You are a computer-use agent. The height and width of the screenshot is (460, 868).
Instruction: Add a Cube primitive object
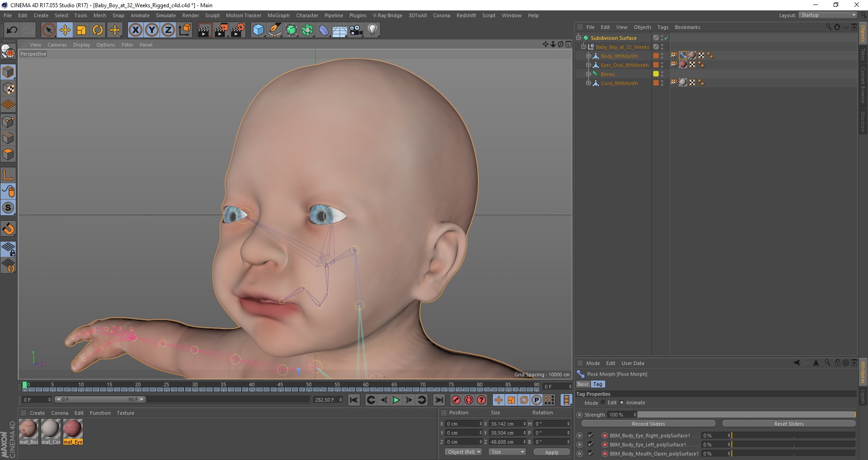click(x=258, y=30)
